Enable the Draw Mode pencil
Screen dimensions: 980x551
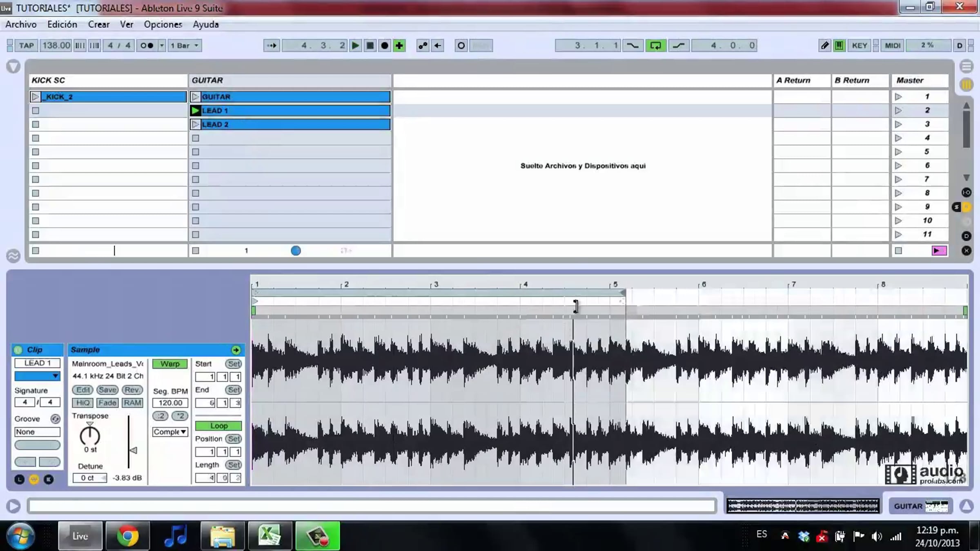824,45
